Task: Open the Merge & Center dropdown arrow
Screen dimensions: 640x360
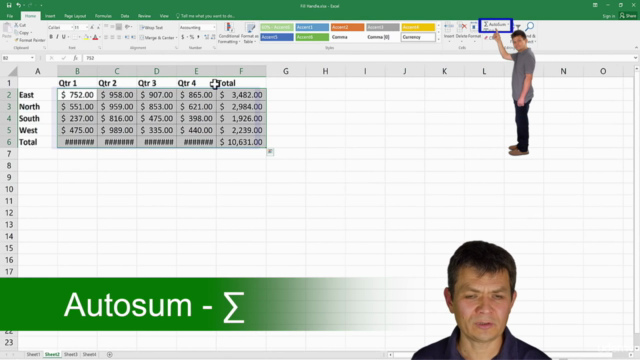Action: pyautogui.click(x=176, y=38)
